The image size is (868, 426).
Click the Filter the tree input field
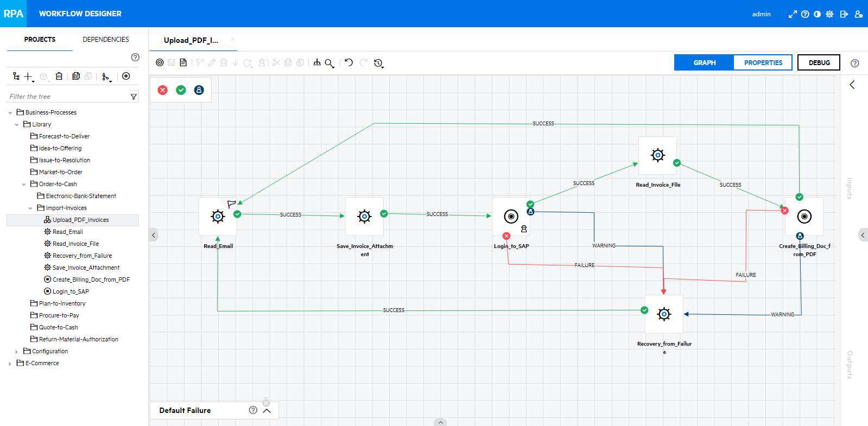pyautogui.click(x=68, y=97)
